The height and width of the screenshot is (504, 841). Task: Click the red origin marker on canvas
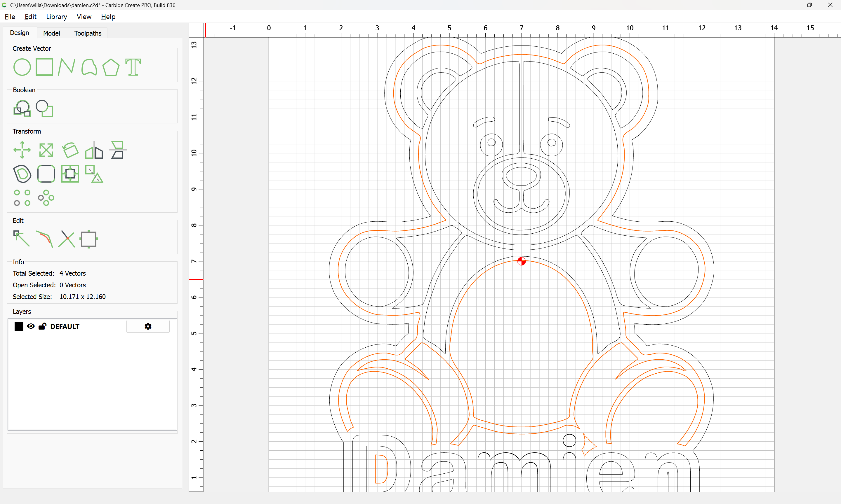522,261
